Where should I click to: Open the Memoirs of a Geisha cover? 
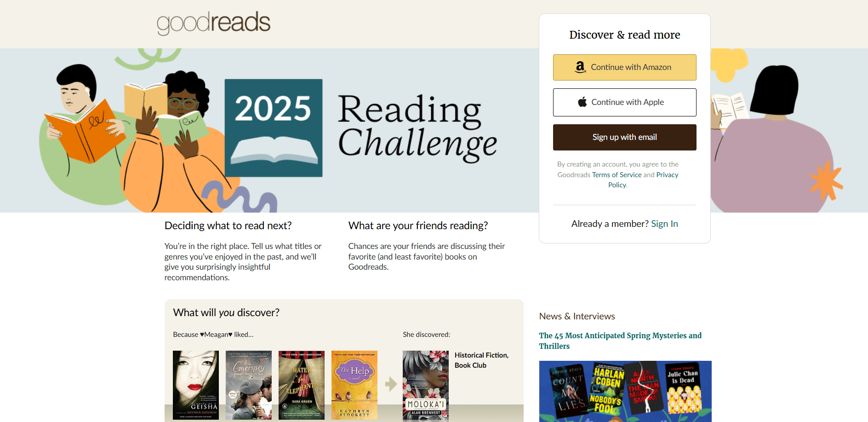196,385
